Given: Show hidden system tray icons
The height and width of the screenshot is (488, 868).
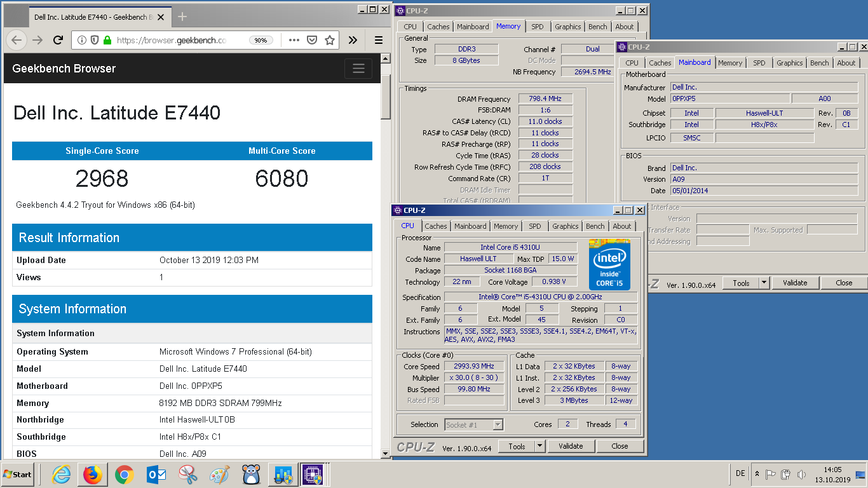Looking at the screenshot, I should click(x=757, y=474).
